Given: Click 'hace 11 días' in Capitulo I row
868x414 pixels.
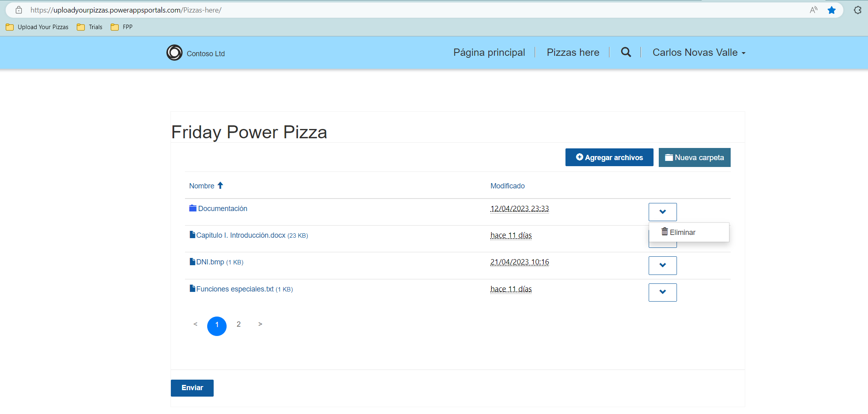Looking at the screenshot, I should click(x=511, y=235).
